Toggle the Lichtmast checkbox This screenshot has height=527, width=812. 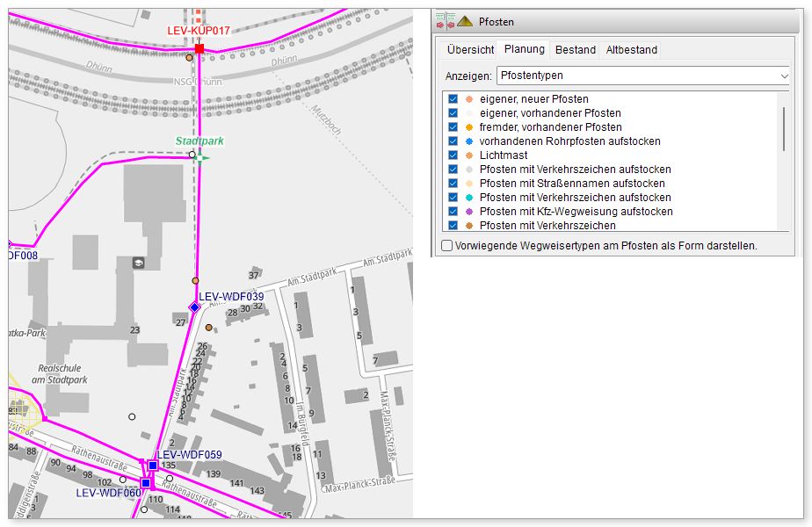[453, 155]
